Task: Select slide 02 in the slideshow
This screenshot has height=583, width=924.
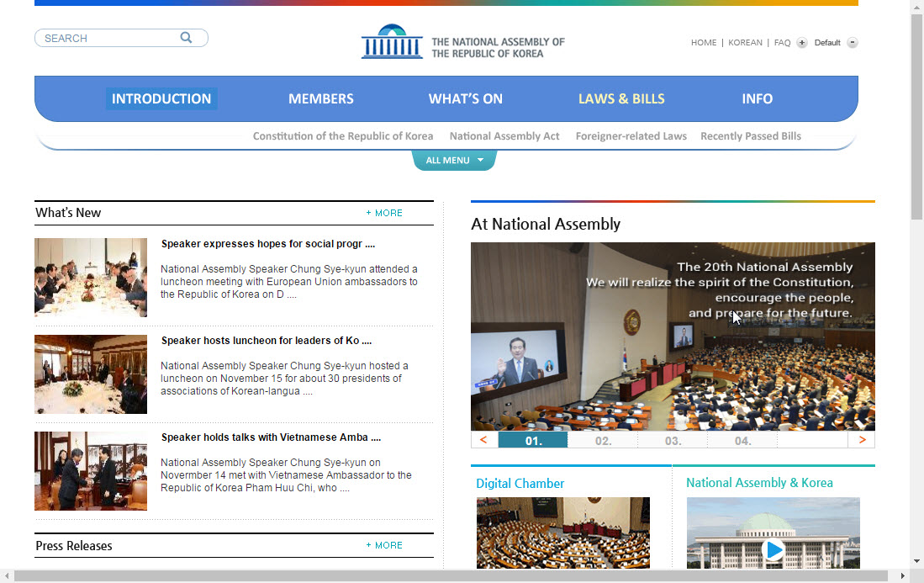Action: (x=603, y=440)
